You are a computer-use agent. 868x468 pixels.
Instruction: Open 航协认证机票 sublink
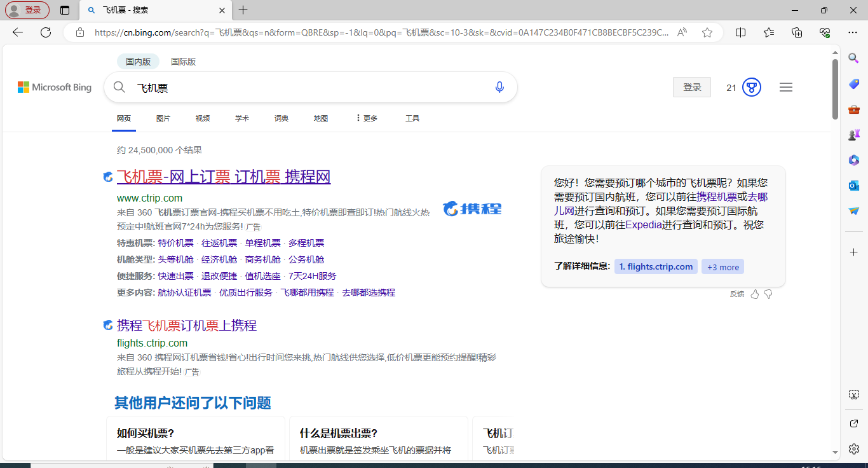185,292
